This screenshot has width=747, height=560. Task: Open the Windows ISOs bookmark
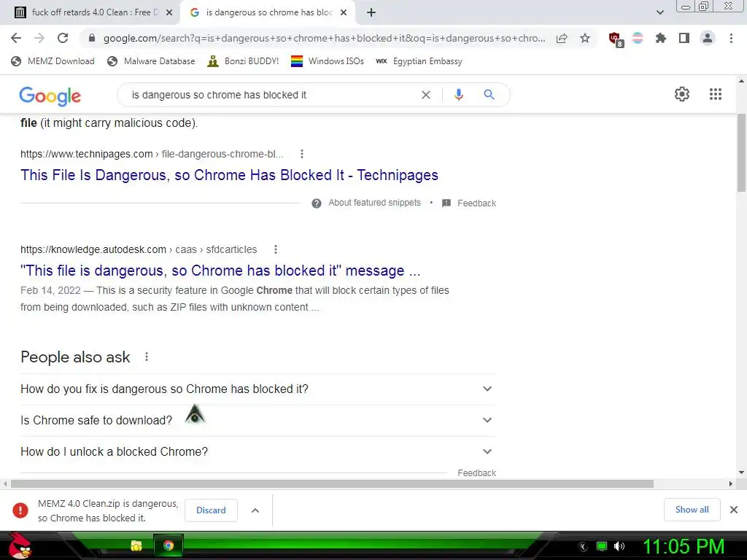coord(328,61)
